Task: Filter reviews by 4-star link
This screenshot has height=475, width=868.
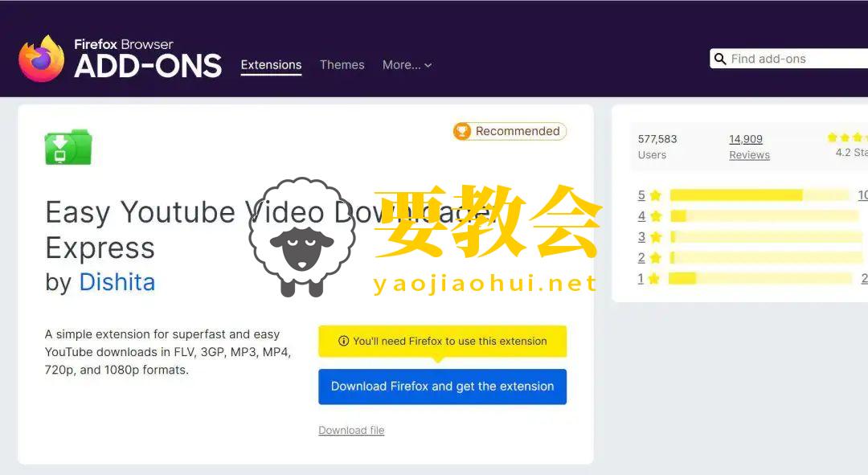Action: point(641,216)
